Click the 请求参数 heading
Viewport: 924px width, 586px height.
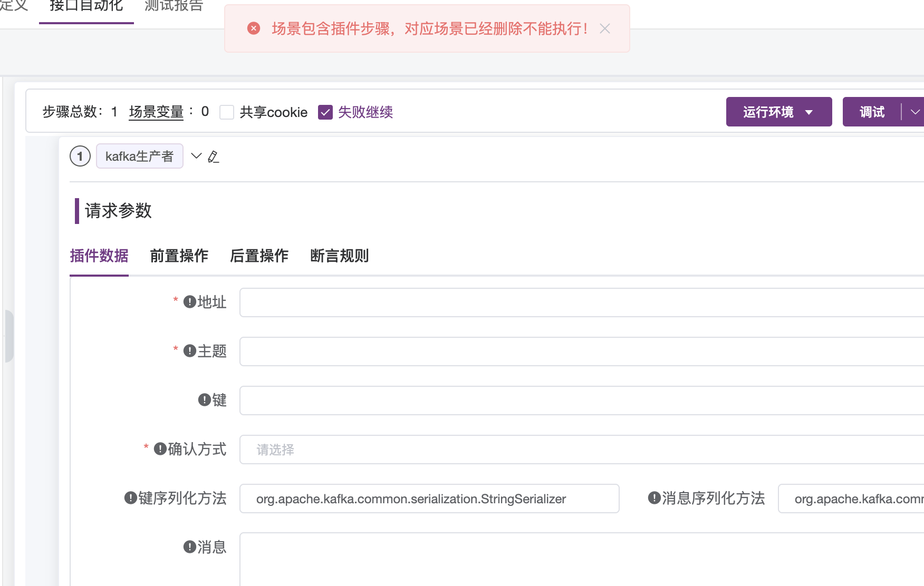[118, 211]
